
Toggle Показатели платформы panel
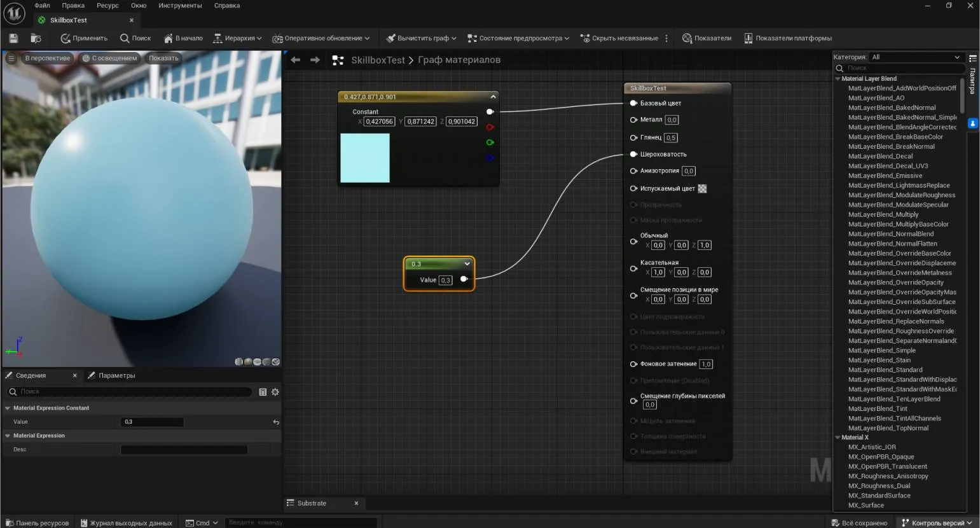pos(787,38)
